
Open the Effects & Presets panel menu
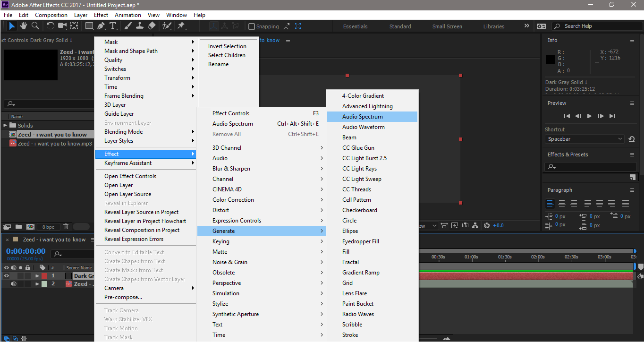point(632,154)
